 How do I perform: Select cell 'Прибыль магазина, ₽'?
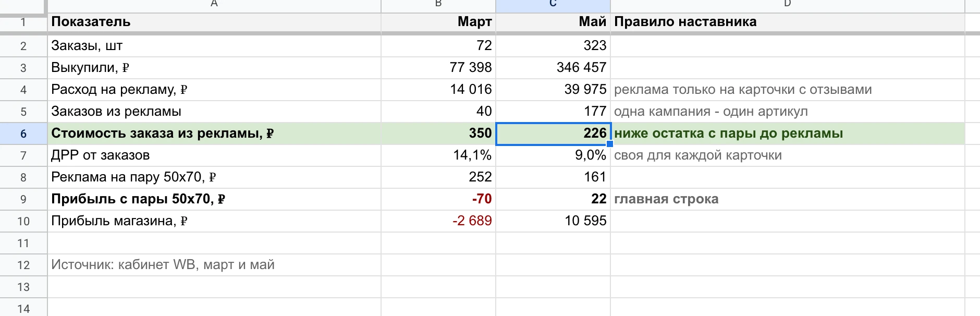pos(214,221)
